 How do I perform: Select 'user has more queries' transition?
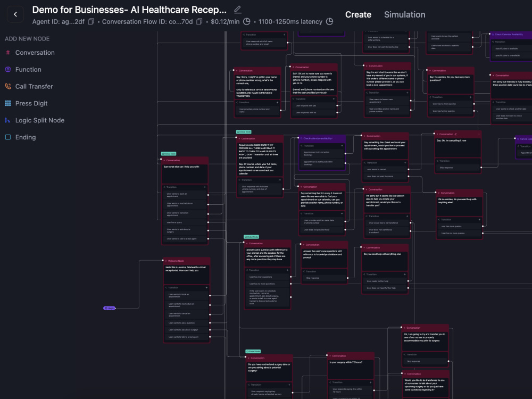click(460, 226)
